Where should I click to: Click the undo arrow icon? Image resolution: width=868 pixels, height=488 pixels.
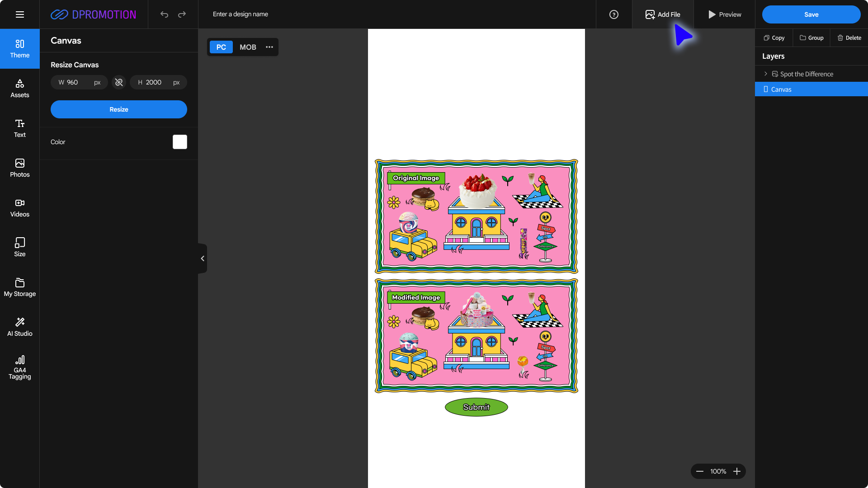164,14
